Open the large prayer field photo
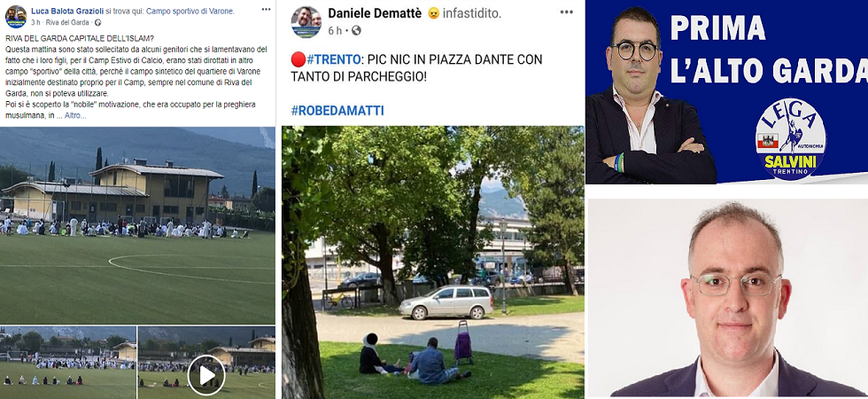868x399 pixels. (137, 225)
